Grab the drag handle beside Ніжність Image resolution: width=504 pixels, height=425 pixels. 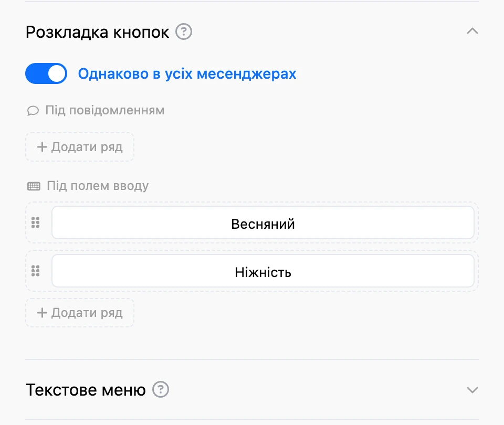(x=35, y=271)
